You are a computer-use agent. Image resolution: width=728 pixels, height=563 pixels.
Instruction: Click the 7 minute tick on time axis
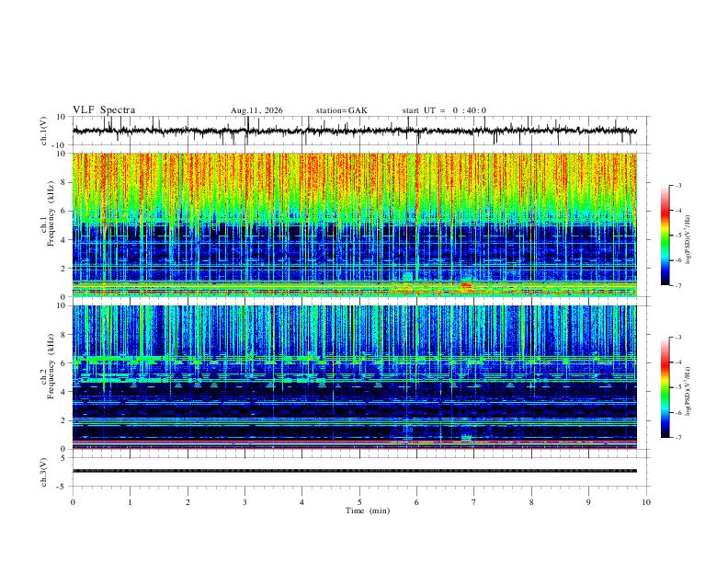[474, 502]
